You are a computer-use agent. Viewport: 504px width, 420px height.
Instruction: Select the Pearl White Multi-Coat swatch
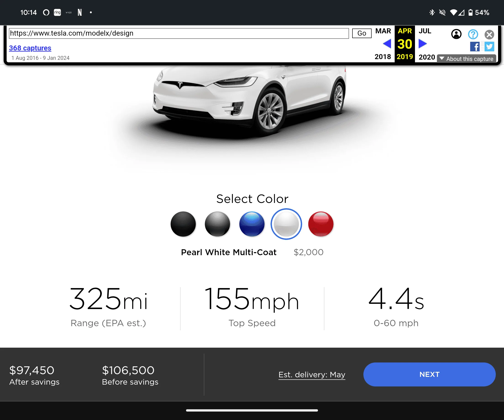pyautogui.click(x=286, y=224)
